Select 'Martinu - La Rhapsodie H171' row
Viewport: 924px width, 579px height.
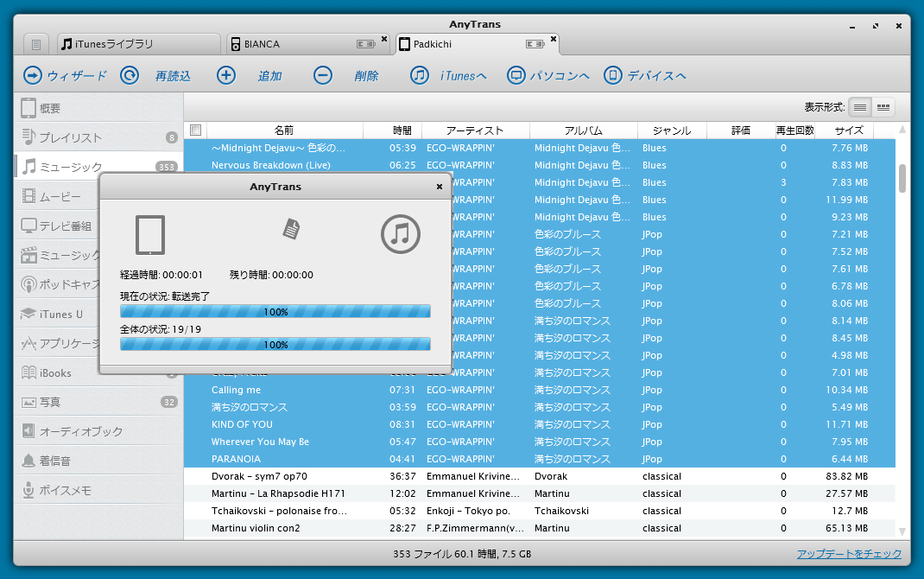point(539,493)
